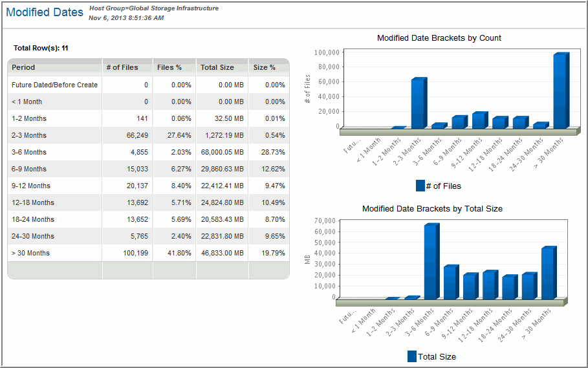The image size is (588, 368).
Task: Click the # of Files legend swatch
Action: [x=420, y=186]
